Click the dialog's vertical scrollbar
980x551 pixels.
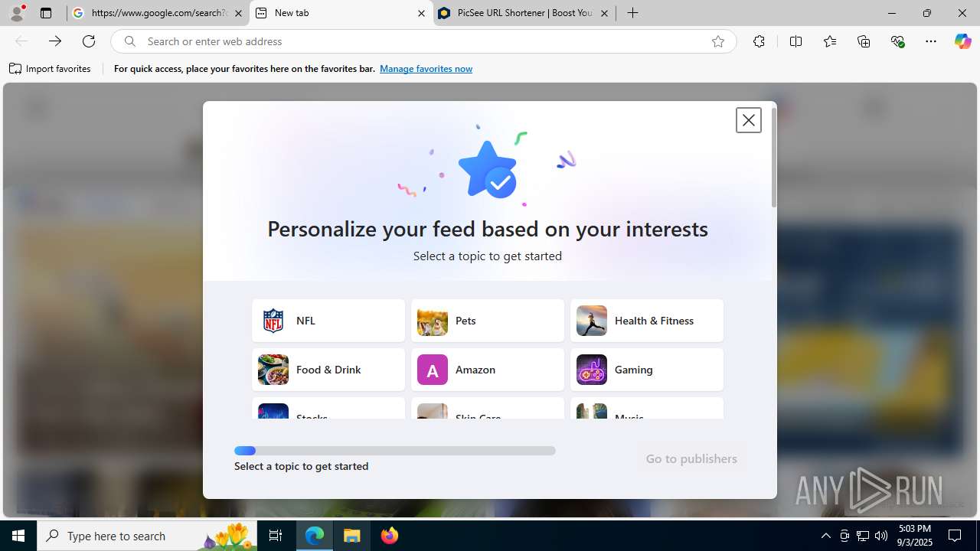point(773,157)
